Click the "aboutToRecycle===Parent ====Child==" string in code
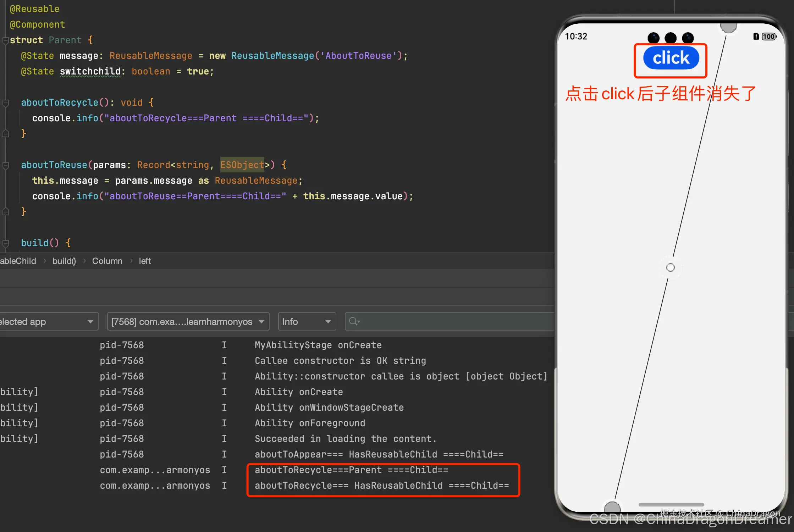Screen dimensions: 794x532 pos(206,118)
